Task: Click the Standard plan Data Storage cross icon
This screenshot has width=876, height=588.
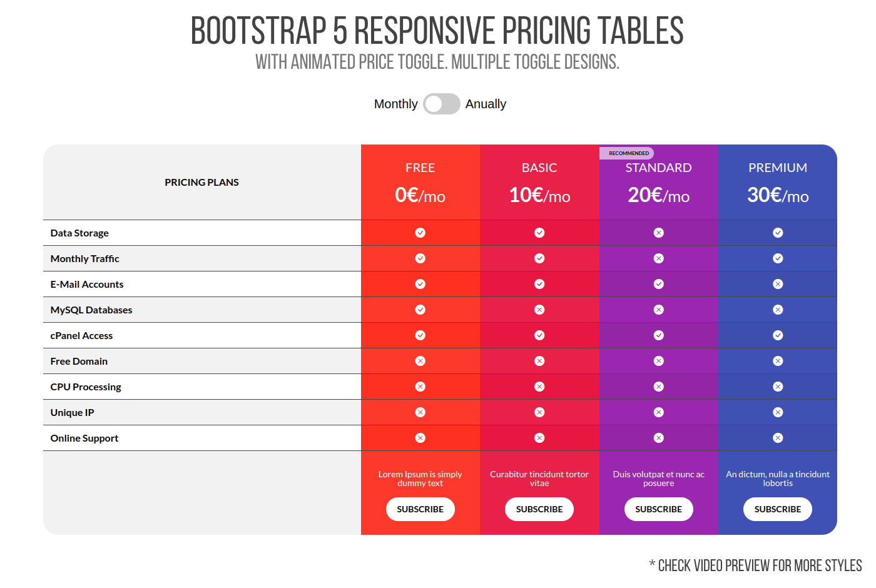Action: pos(659,233)
